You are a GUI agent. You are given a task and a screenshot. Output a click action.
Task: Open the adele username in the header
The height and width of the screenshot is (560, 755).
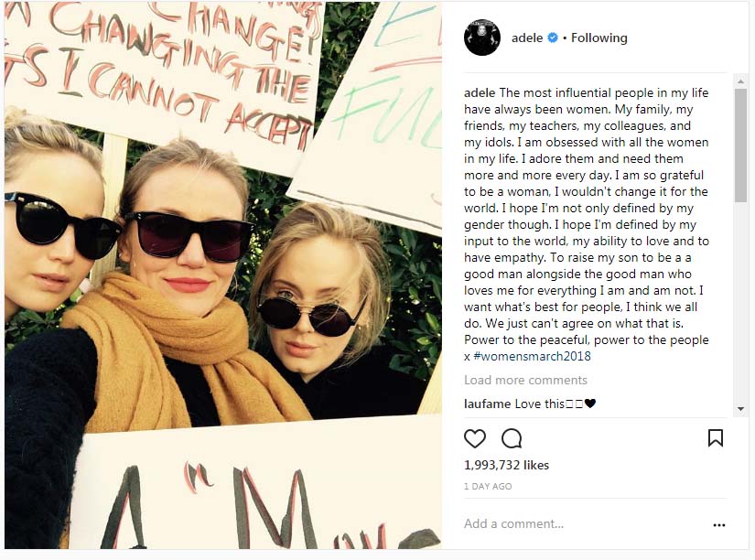click(527, 38)
